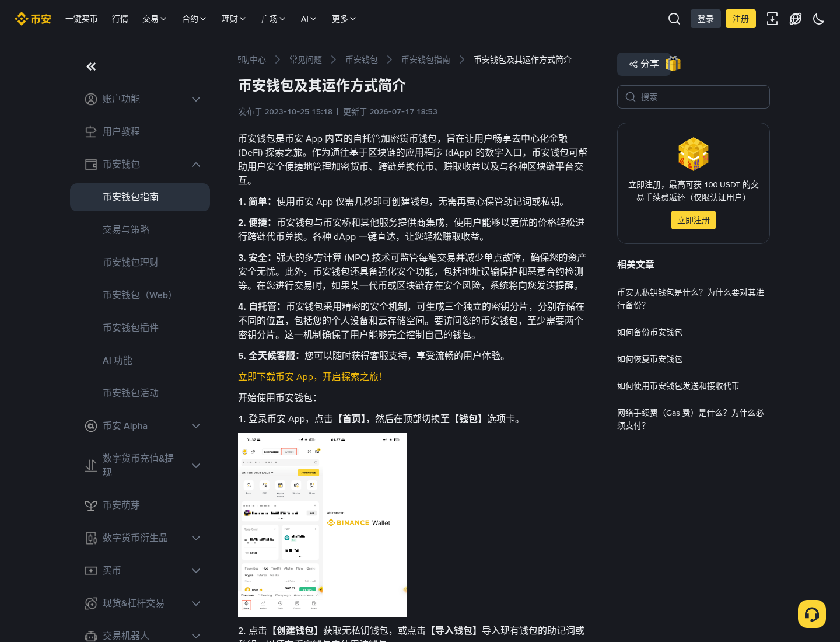Click the 分享 share button
Viewport: 840px width, 642px height.
[644, 64]
